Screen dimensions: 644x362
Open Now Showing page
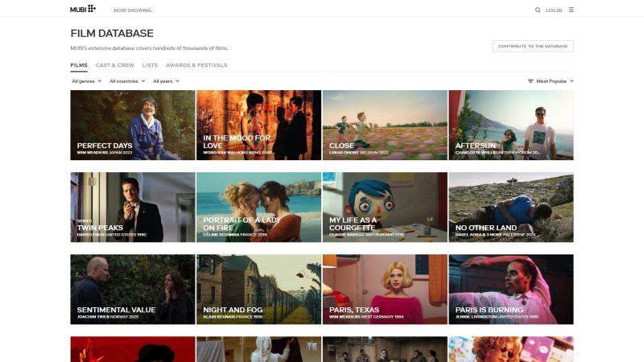point(133,10)
